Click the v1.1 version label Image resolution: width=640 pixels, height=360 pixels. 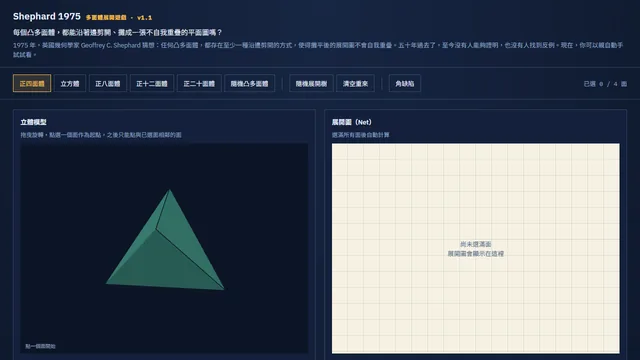(x=144, y=18)
